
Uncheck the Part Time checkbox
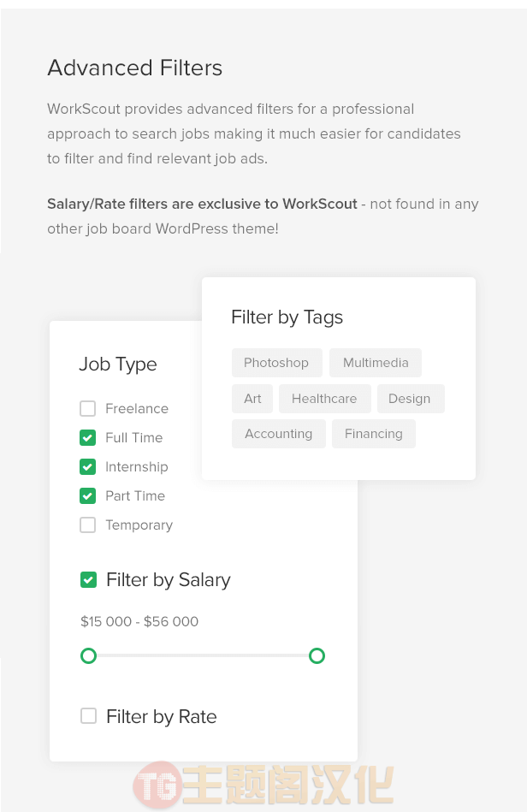point(87,495)
